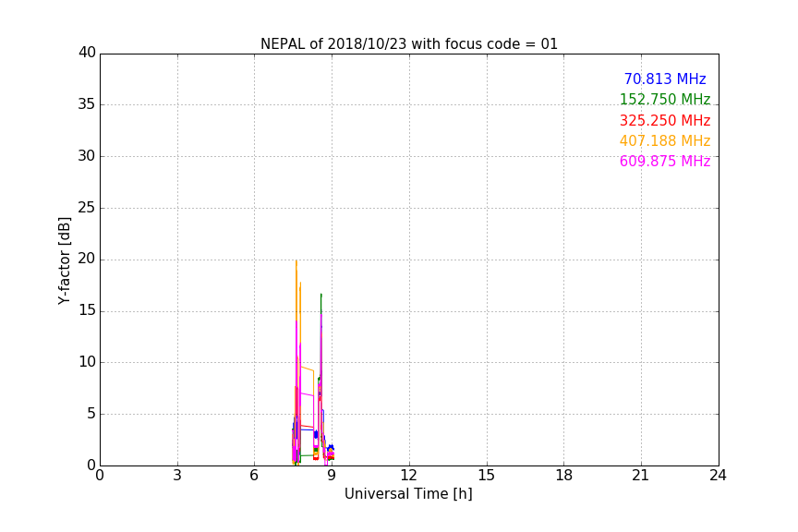Select the 70.813 MHz legend label

click(665, 79)
